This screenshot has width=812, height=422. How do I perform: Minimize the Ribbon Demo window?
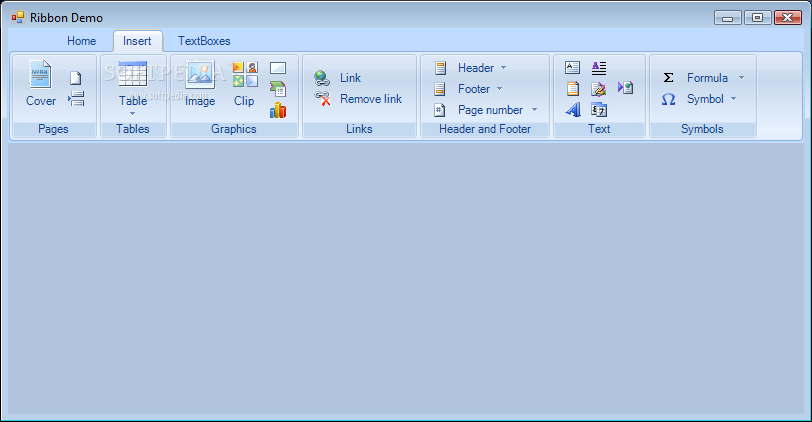click(728, 18)
